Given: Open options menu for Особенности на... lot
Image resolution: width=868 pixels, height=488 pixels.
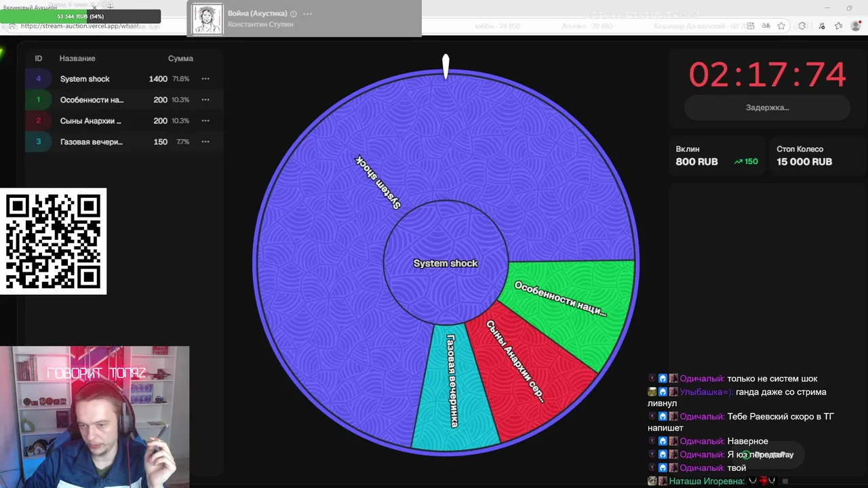Looking at the screenshot, I should [x=205, y=100].
